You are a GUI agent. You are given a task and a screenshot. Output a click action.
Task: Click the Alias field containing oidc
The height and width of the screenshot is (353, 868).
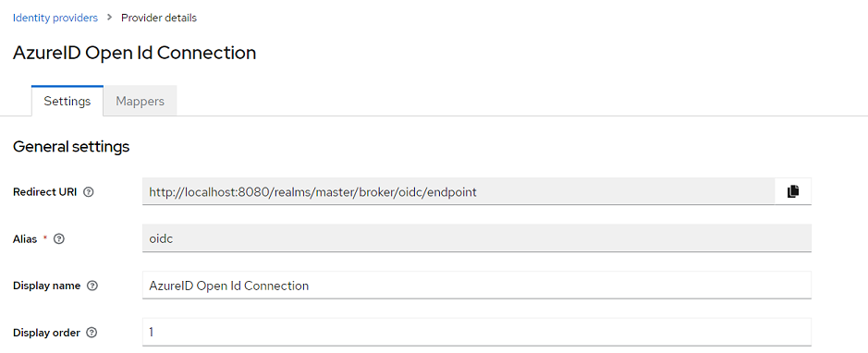477,238
